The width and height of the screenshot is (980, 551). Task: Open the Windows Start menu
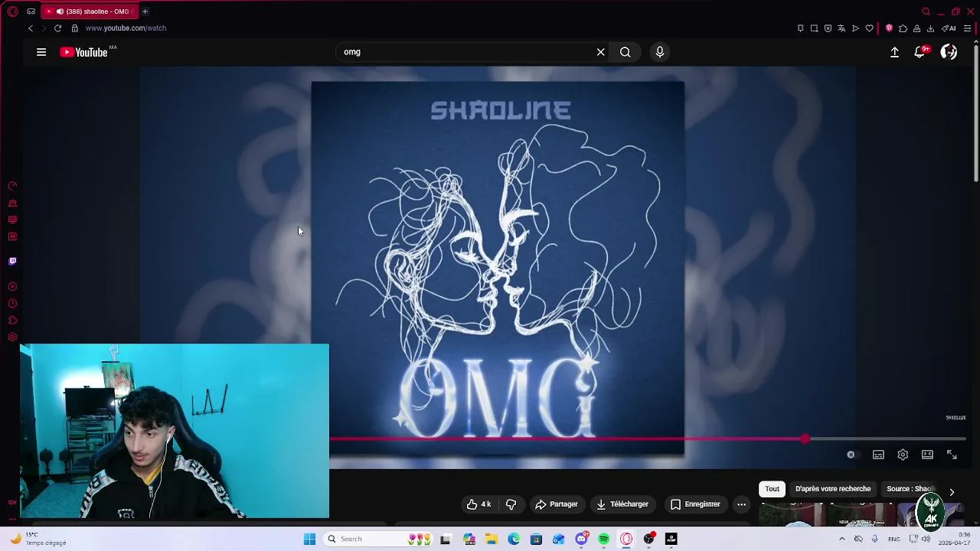(309, 540)
